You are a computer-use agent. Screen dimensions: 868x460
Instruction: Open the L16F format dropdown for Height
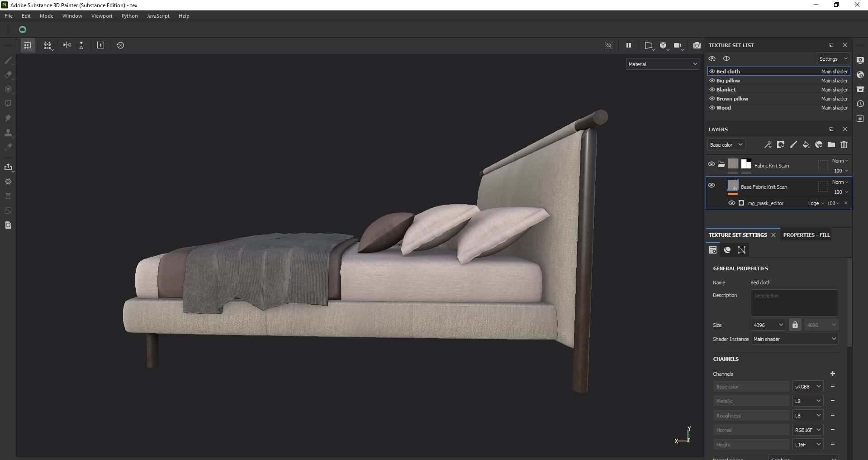[807, 445]
